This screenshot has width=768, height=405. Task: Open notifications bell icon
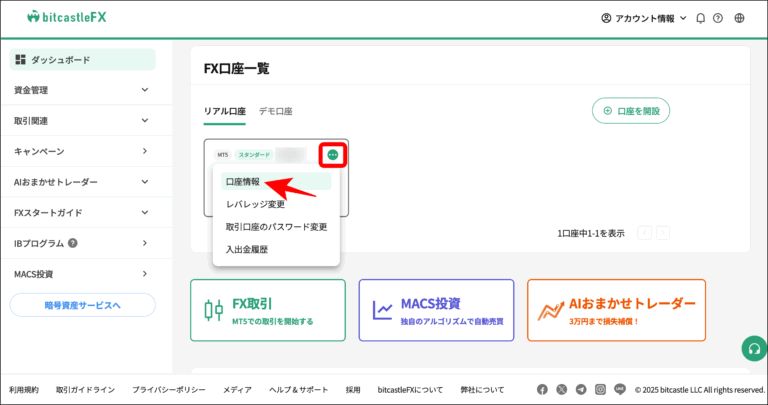(x=701, y=19)
